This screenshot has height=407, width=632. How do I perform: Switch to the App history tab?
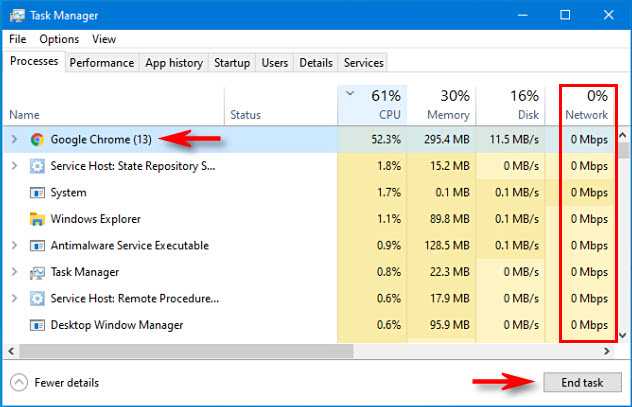(174, 63)
